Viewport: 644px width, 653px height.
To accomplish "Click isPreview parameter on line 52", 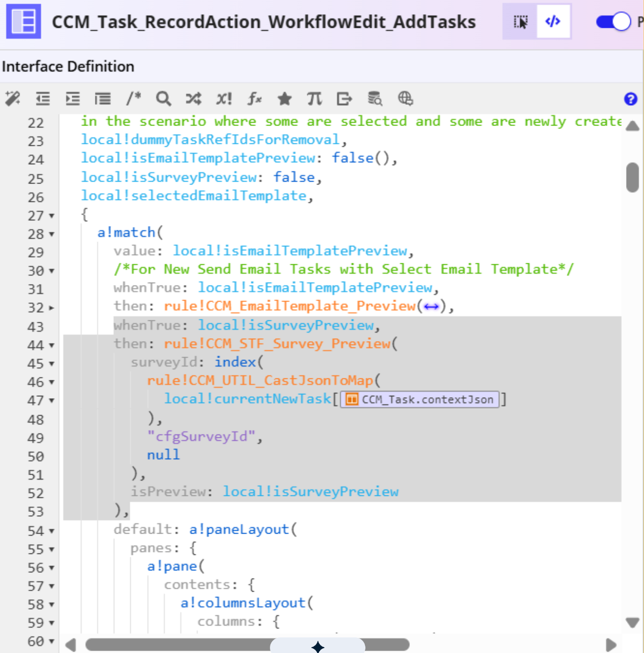I will [168, 492].
